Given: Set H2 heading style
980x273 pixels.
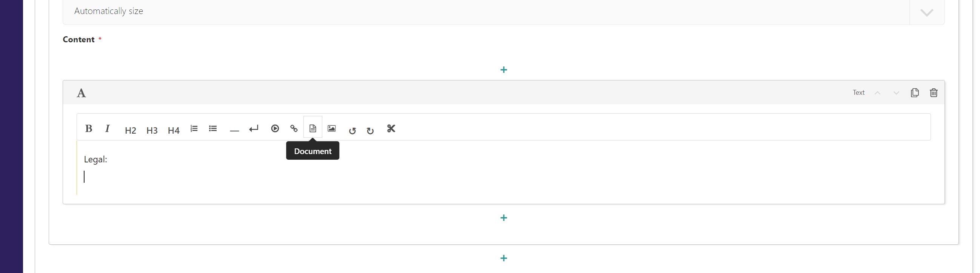Looking at the screenshot, I should 130,130.
